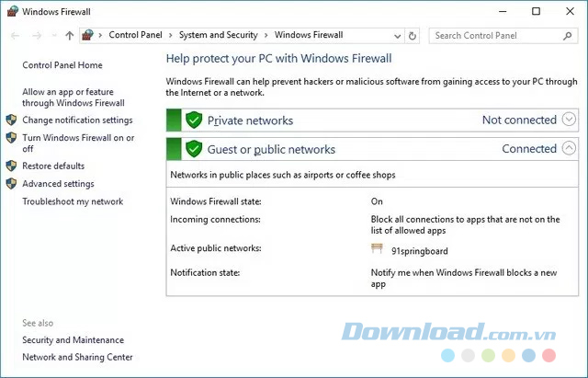Click shield icon beside Advanced settings

(x=11, y=184)
